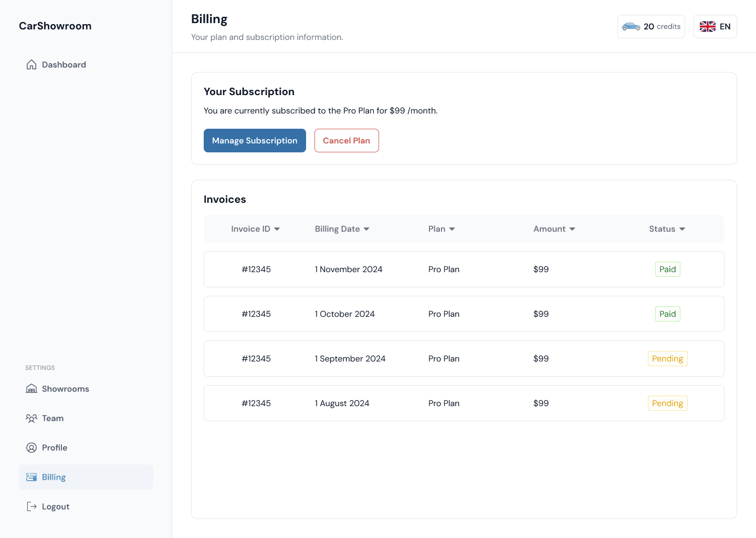
Task: Click the CarShowroom logo text
Action: click(55, 26)
